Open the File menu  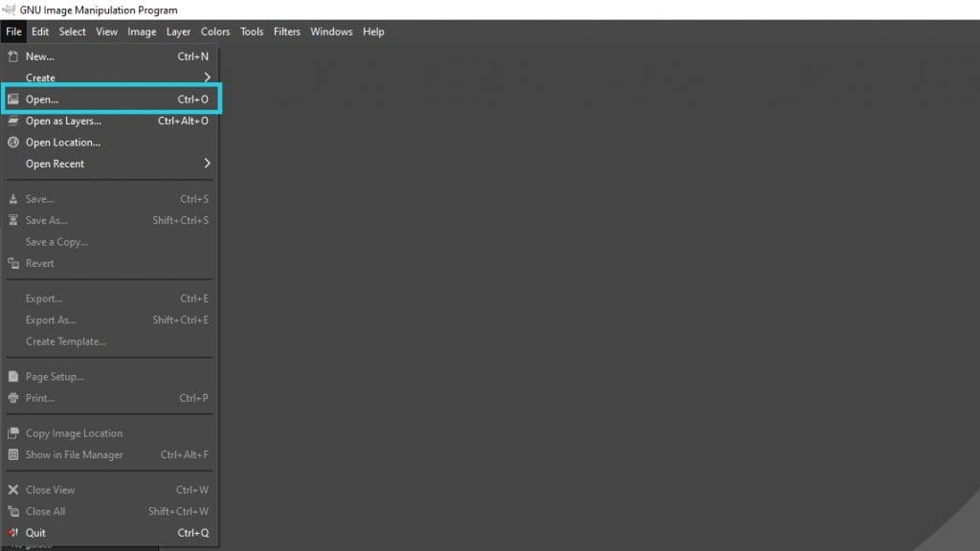coord(13,32)
